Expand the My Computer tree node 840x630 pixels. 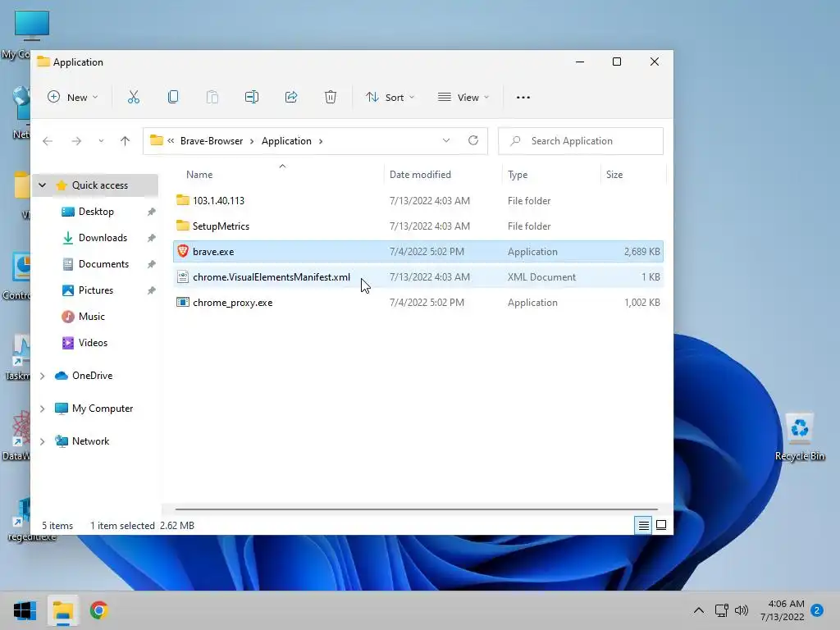pyautogui.click(x=43, y=409)
